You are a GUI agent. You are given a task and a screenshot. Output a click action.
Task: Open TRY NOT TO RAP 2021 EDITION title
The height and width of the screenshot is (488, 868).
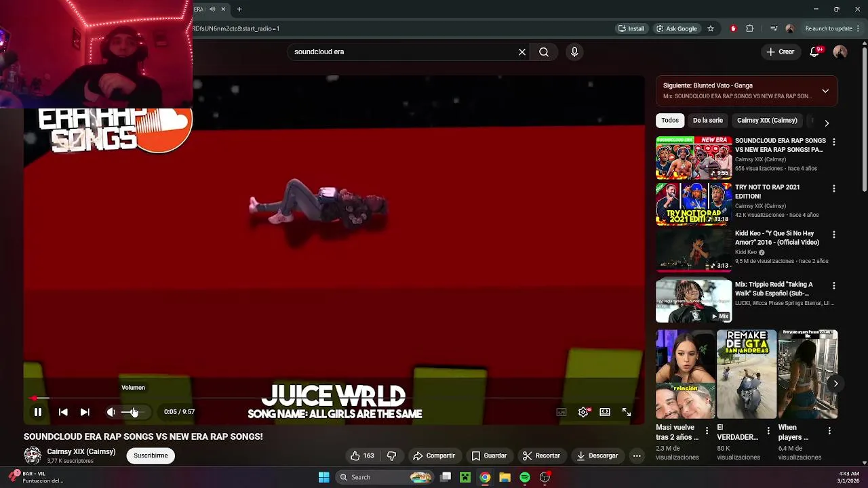pyautogui.click(x=767, y=192)
